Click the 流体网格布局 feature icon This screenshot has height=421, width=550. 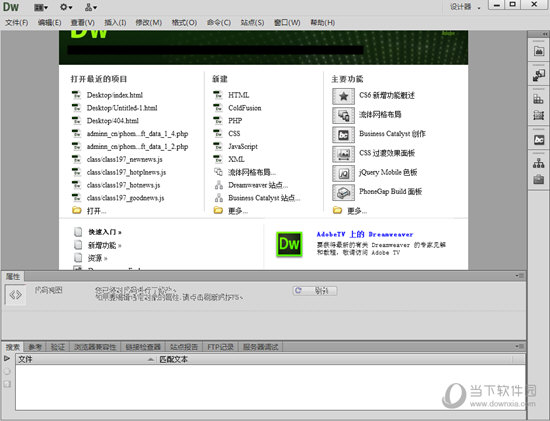point(343,115)
